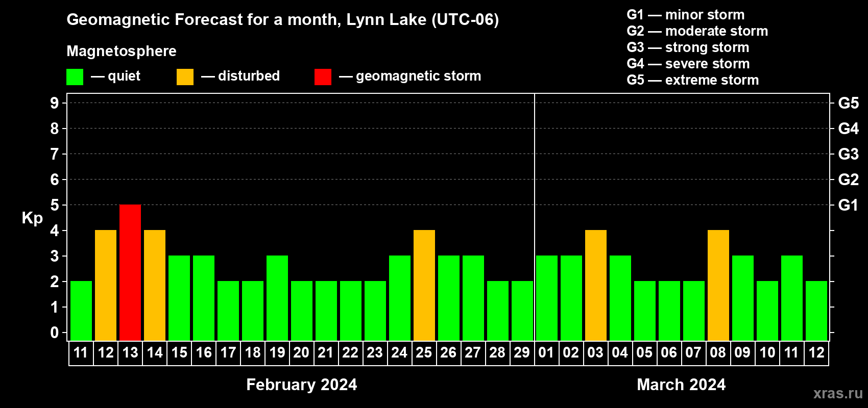
Task: Click the orange bar for February 14
Action: pos(155,285)
